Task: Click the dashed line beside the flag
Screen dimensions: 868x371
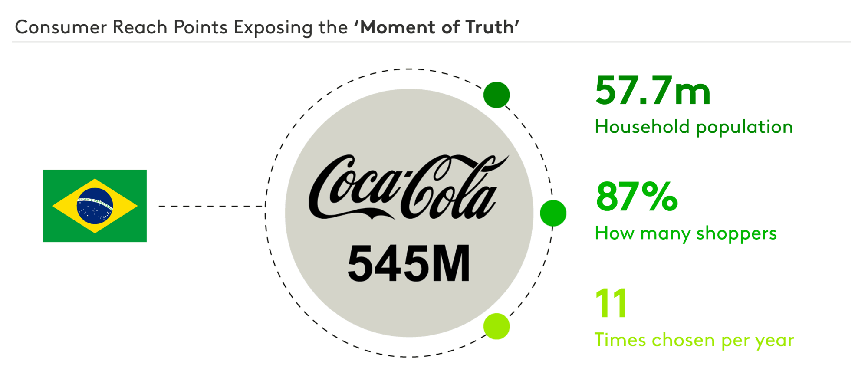Action: coord(212,206)
